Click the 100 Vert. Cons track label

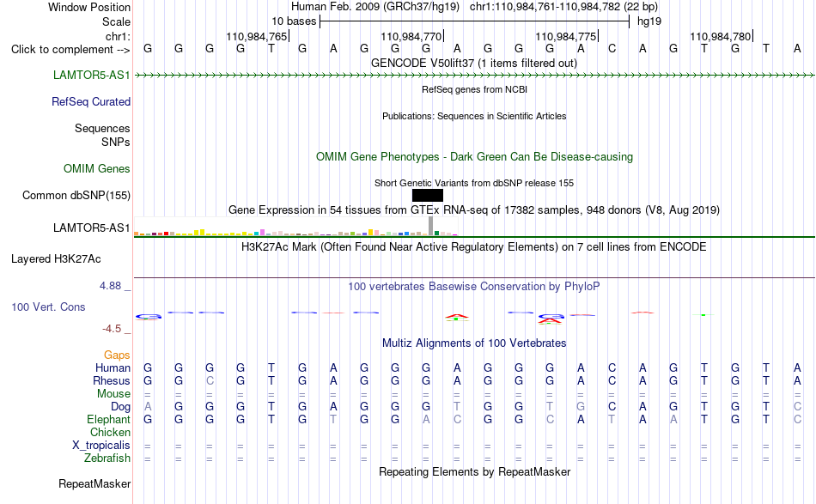click(48, 307)
